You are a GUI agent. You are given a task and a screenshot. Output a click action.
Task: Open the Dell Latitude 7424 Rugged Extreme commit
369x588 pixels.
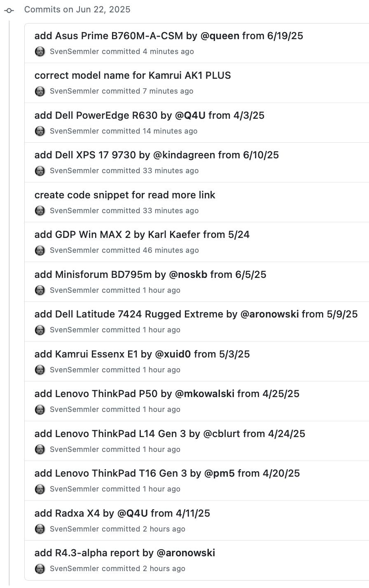(x=129, y=314)
